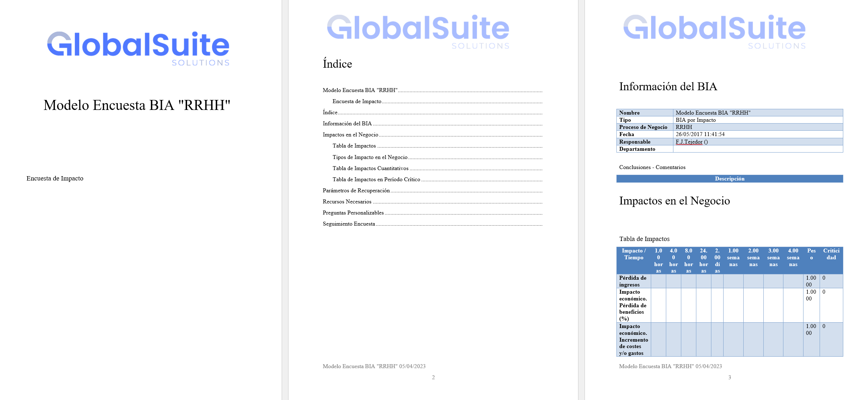Click the page 2 footer text
This screenshot has width=868, height=400.
tap(374, 366)
